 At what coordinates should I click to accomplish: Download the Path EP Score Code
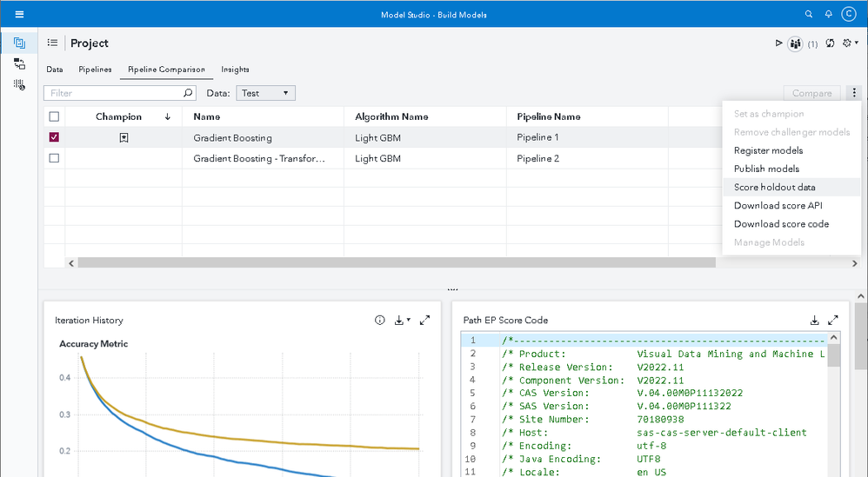click(x=815, y=321)
